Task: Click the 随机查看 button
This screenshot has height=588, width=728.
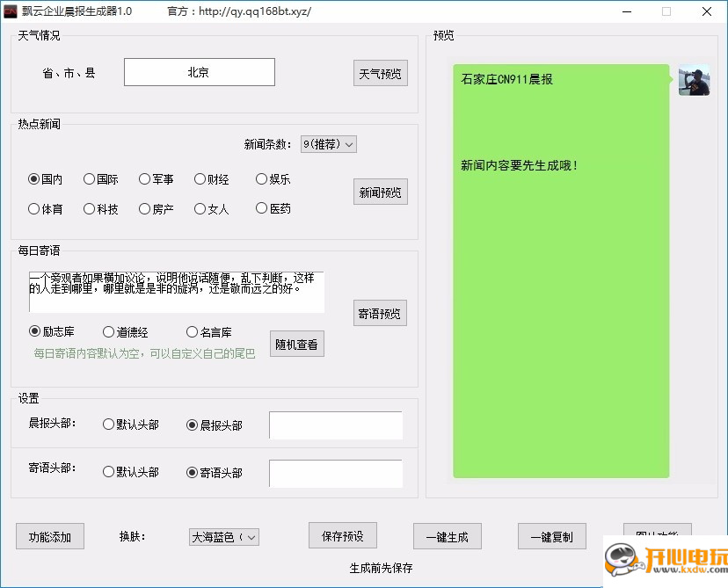Action: coord(297,344)
